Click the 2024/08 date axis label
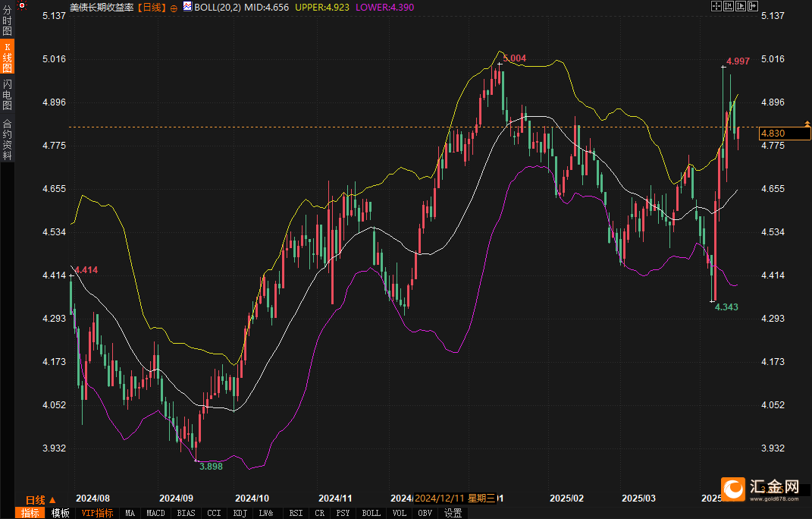This screenshot has height=519, width=812. [92, 499]
